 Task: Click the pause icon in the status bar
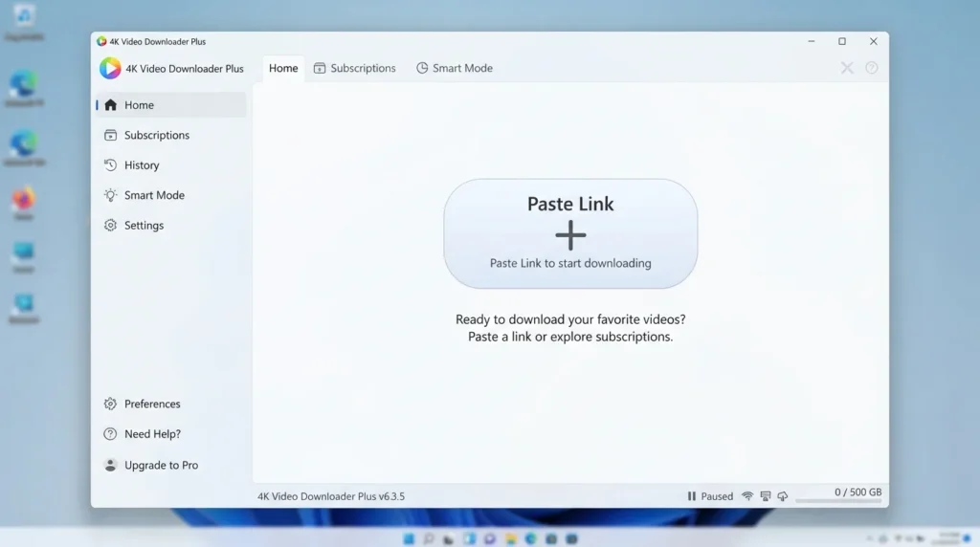click(x=691, y=496)
